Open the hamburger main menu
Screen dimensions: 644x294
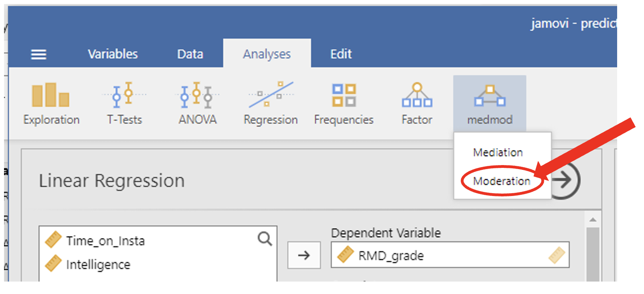pyautogui.click(x=39, y=54)
